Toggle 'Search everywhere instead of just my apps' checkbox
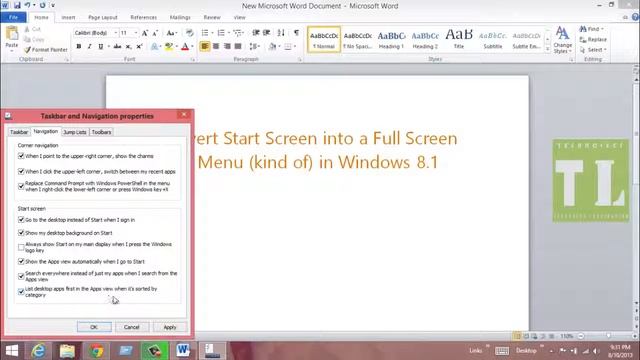640x360 pixels. pos(21,276)
